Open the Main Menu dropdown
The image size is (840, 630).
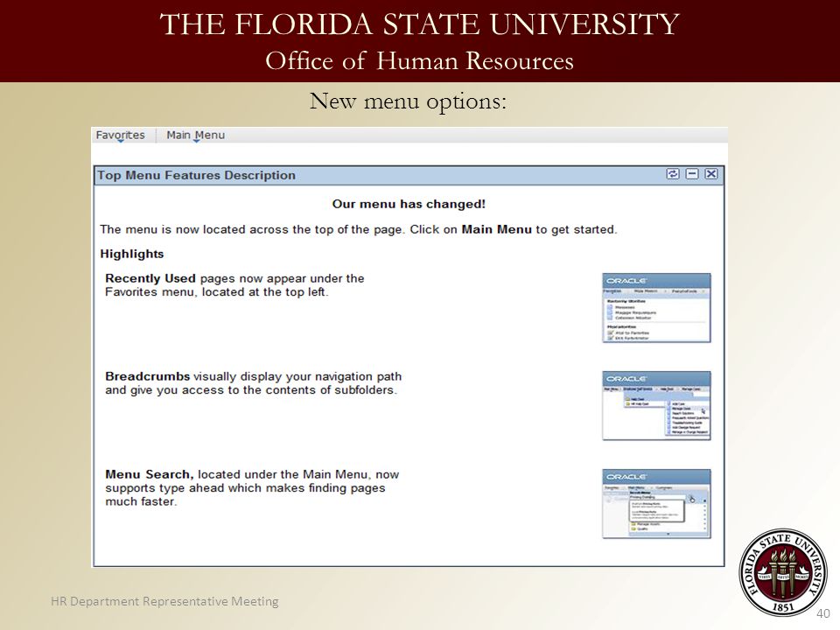(195, 135)
